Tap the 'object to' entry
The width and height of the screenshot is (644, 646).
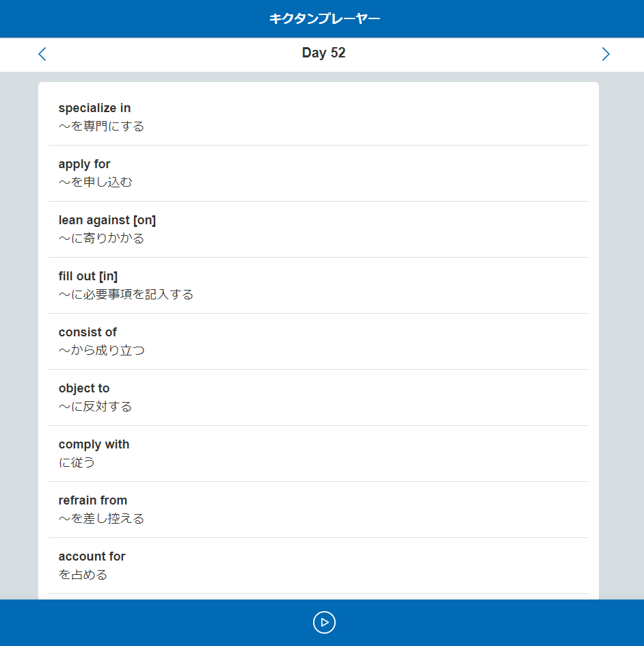click(x=84, y=388)
